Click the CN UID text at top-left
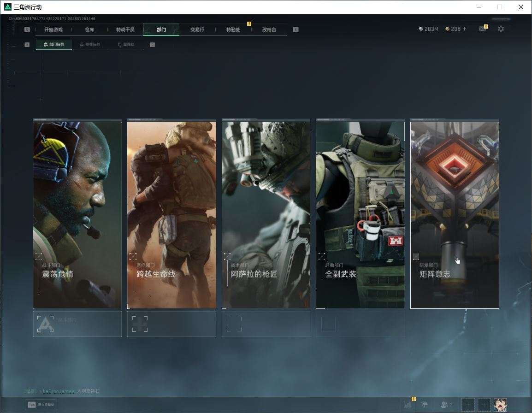Viewport: 532px width, 413px height. [52, 18]
